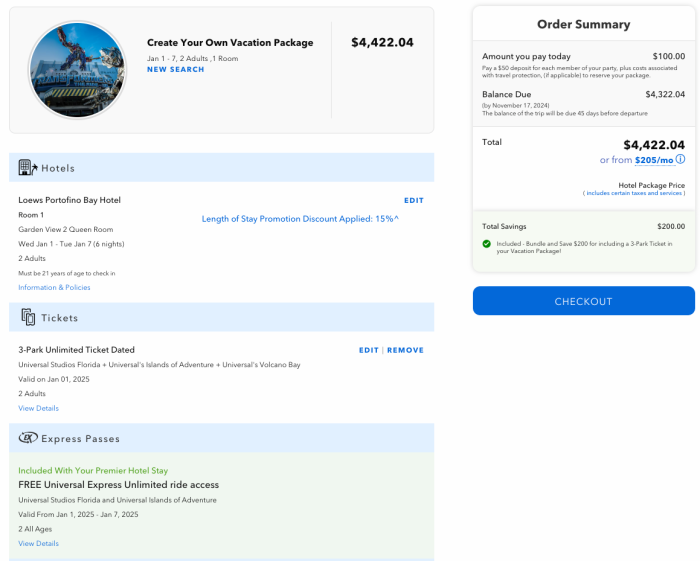Click Loews Portofino Bay Hotel name

point(69,200)
